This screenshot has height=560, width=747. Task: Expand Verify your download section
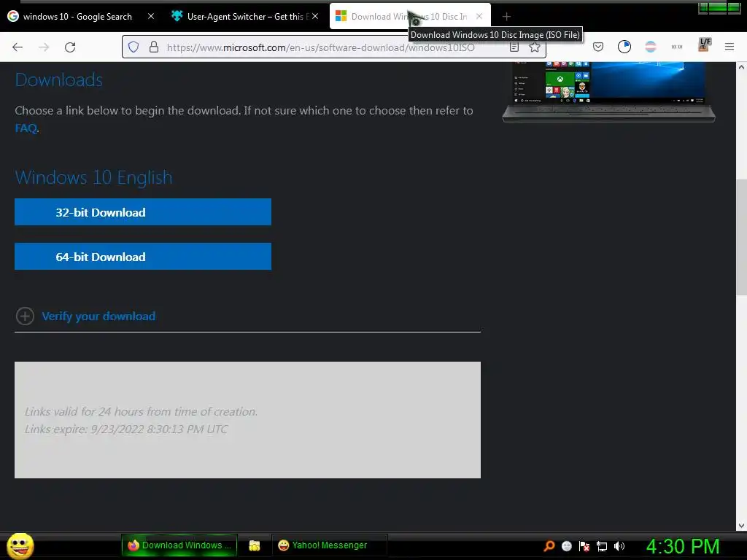[x=25, y=316]
